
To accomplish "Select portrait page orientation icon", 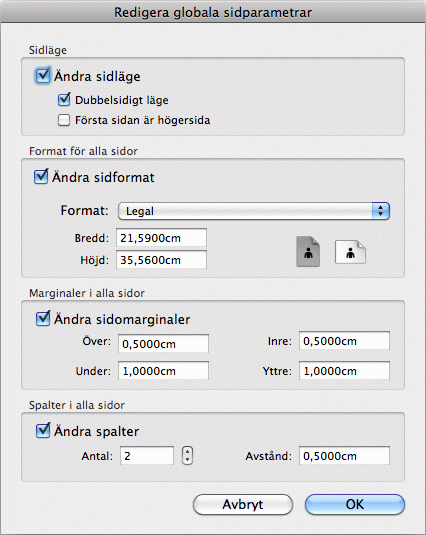I will [308, 251].
